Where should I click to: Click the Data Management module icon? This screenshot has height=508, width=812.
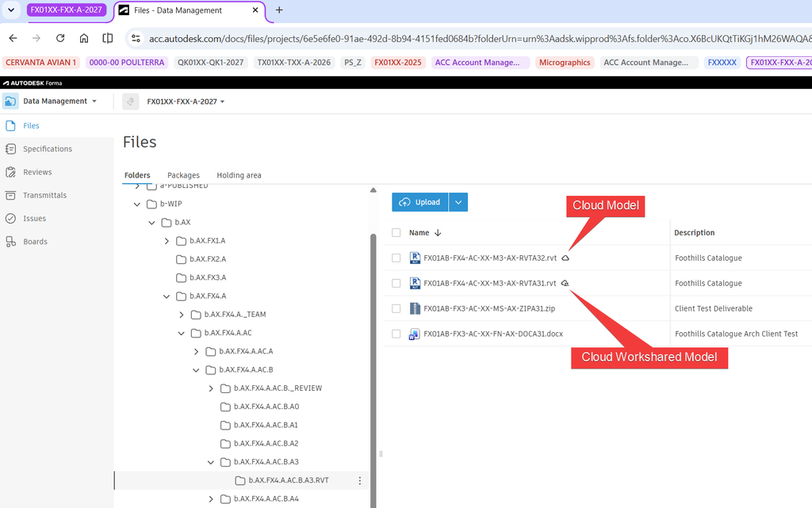pos(10,101)
